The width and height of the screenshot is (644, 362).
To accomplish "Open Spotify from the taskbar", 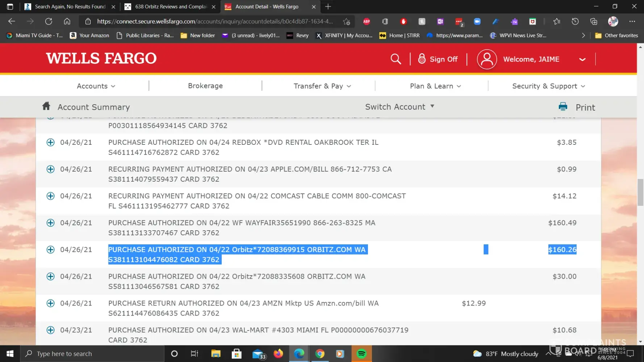I will (x=361, y=354).
